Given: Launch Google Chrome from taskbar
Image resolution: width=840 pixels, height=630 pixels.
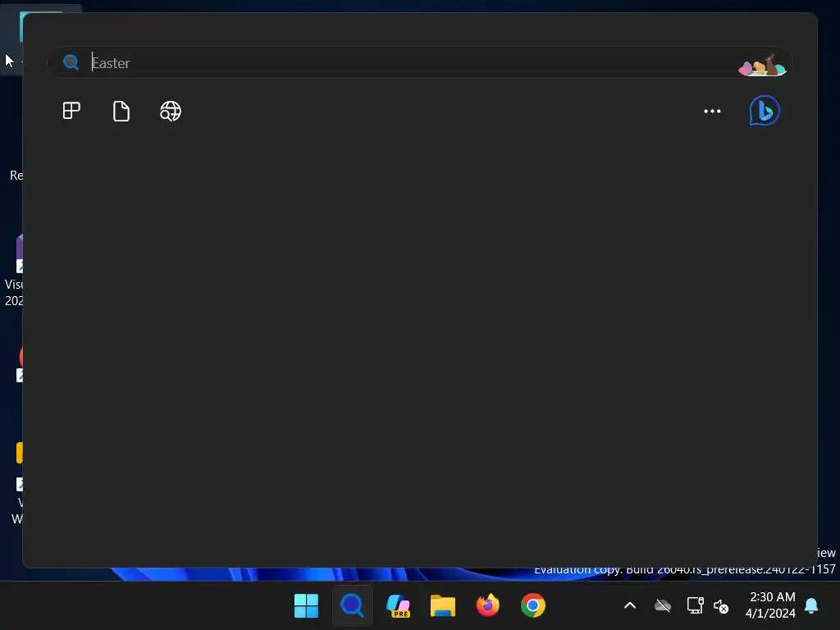Looking at the screenshot, I should 533,605.
